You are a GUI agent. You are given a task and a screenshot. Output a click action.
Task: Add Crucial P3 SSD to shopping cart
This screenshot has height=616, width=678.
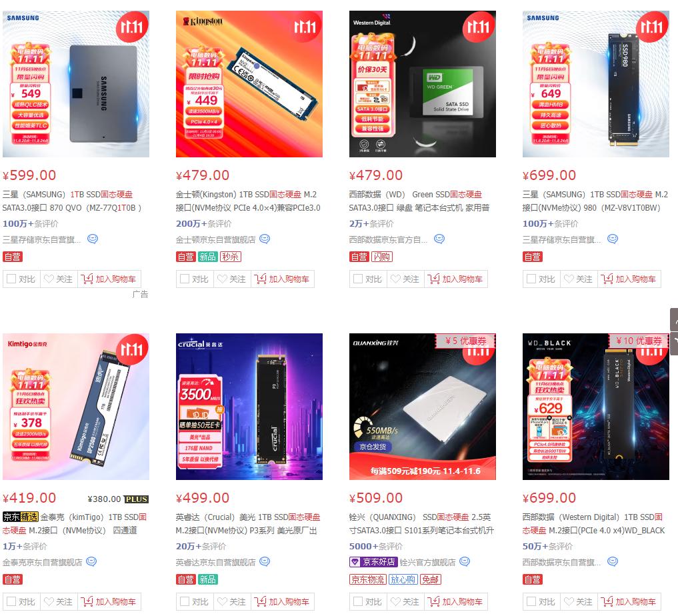click(283, 601)
